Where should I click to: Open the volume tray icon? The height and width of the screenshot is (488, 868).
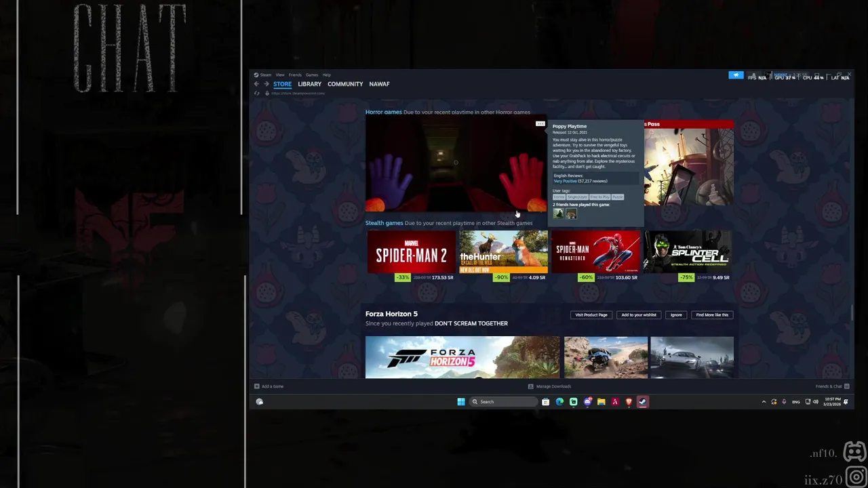point(816,402)
